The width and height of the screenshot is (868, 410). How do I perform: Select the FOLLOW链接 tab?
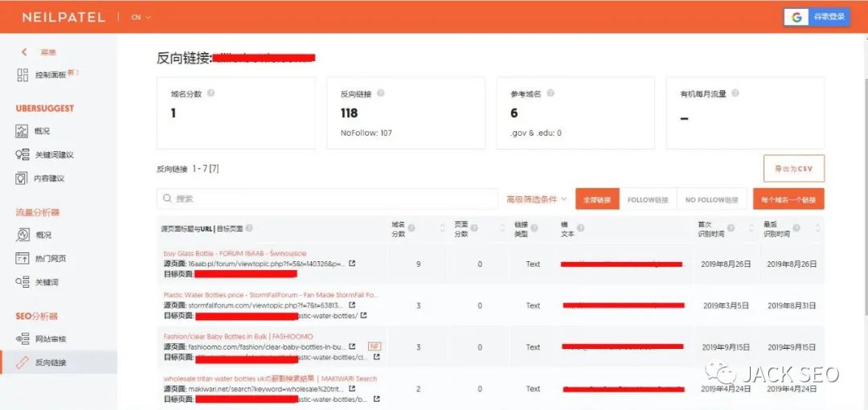click(648, 199)
